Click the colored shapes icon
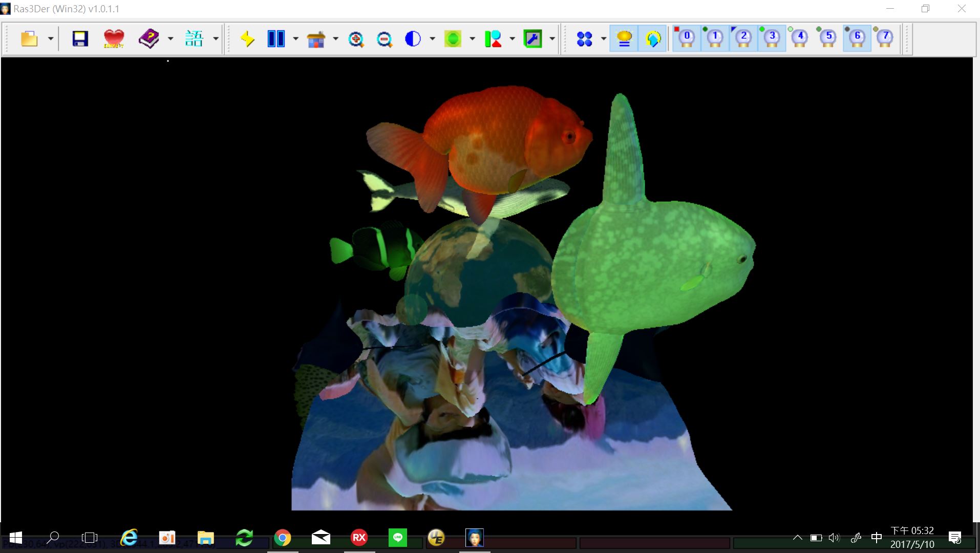This screenshot has height=553, width=980. 493,39
